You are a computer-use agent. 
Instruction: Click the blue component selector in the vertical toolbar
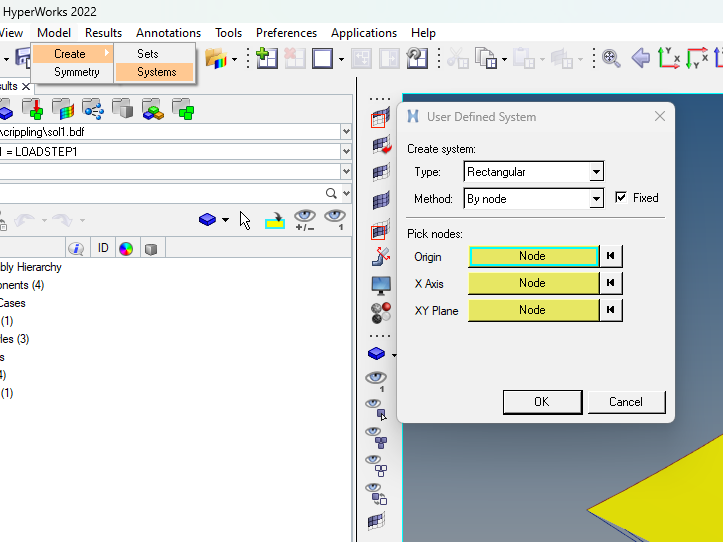point(376,354)
